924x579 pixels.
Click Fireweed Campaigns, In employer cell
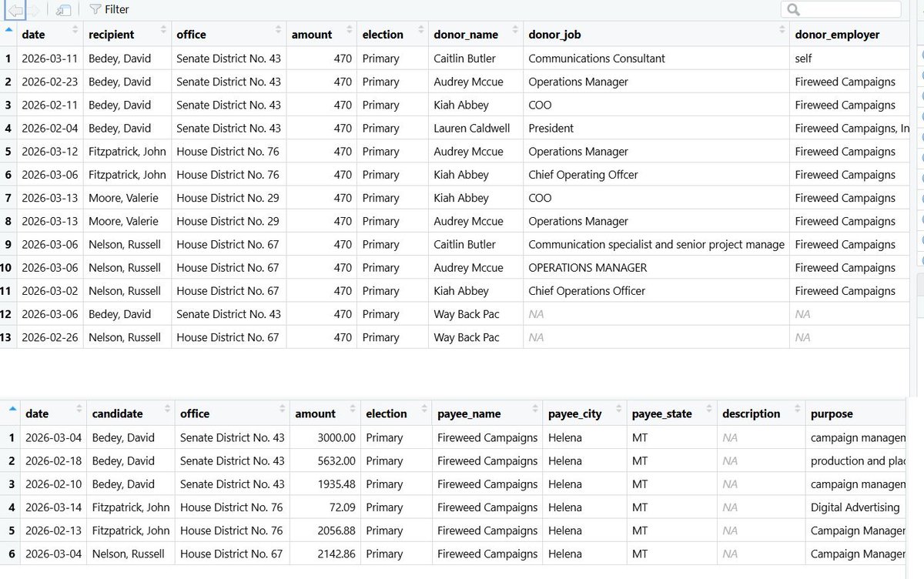pyautogui.click(x=852, y=128)
